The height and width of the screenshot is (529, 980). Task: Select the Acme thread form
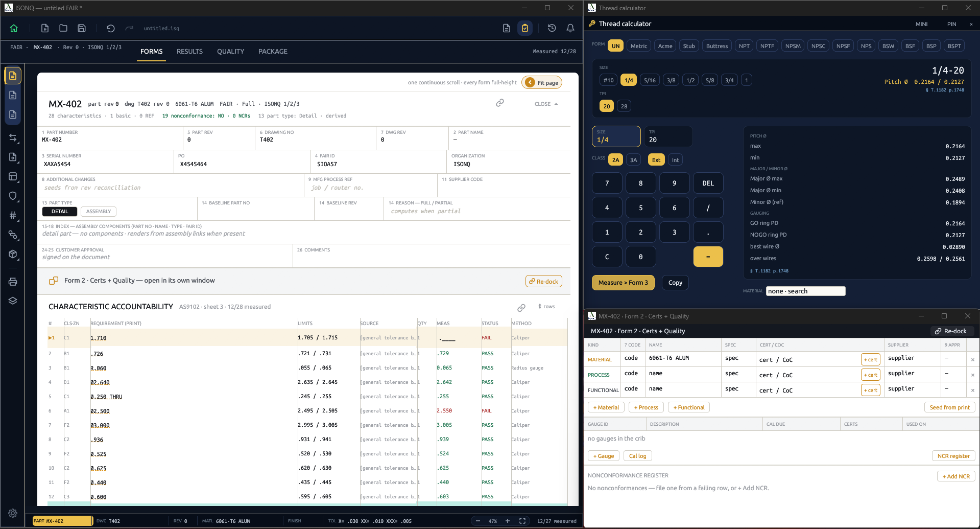665,46
